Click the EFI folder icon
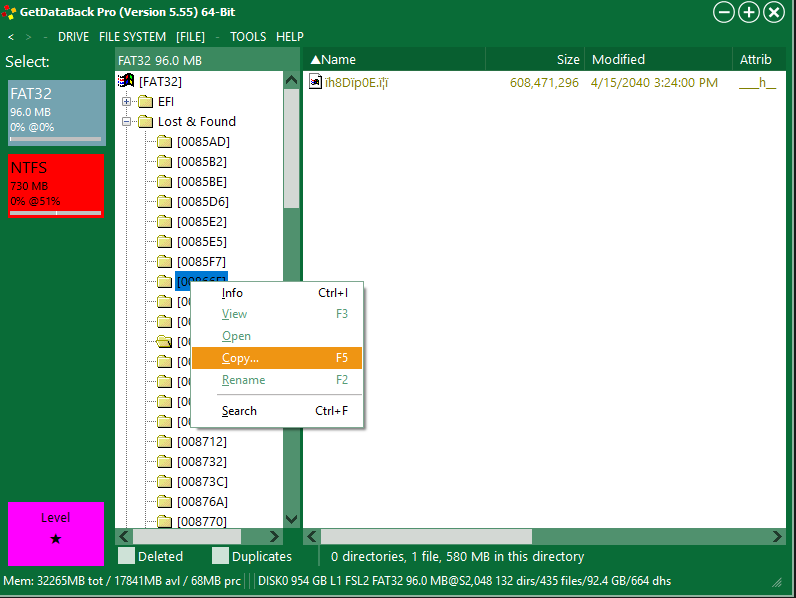The width and height of the screenshot is (796, 598). coord(145,102)
